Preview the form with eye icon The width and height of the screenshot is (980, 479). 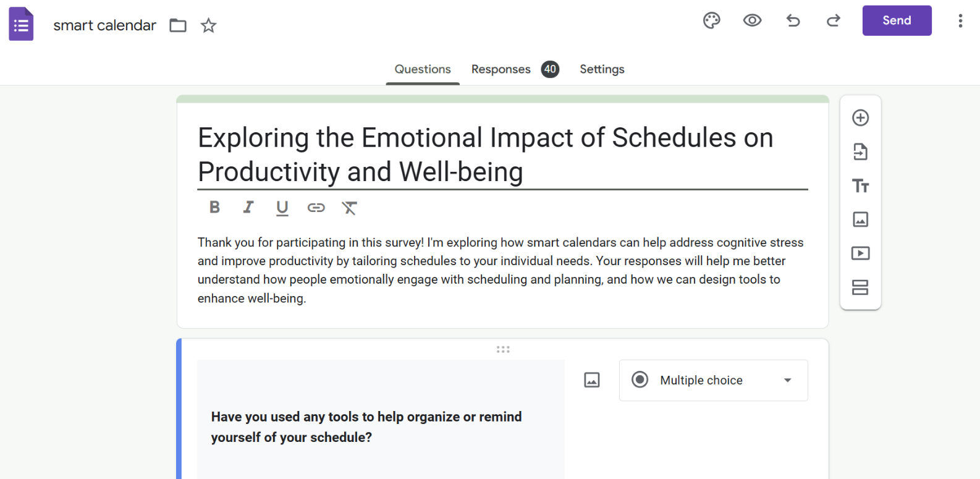tap(752, 20)
